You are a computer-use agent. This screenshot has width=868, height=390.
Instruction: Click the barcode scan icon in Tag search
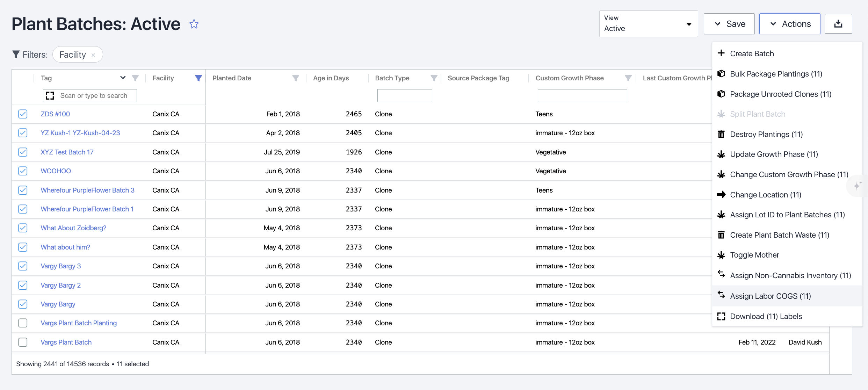coord(50,95)
